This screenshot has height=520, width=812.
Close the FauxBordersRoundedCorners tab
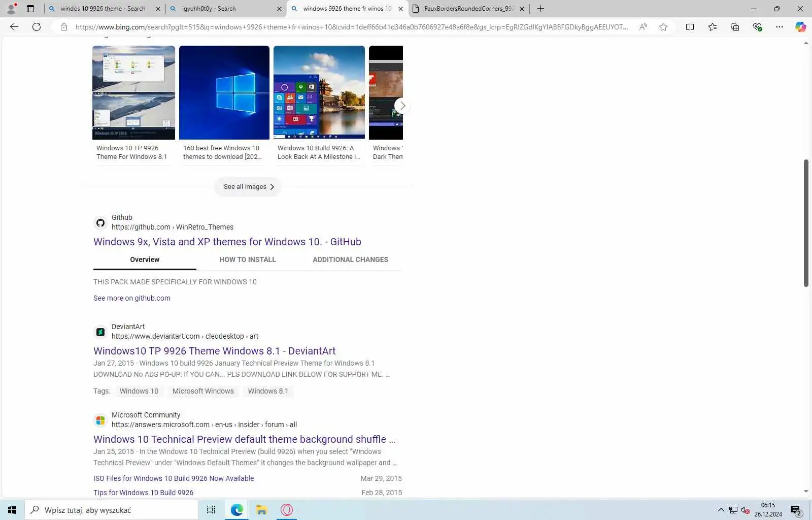click(x=522, y=9)
